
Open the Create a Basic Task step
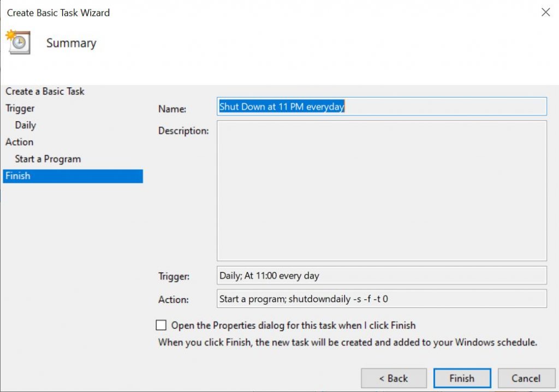[x=45, y=91]
